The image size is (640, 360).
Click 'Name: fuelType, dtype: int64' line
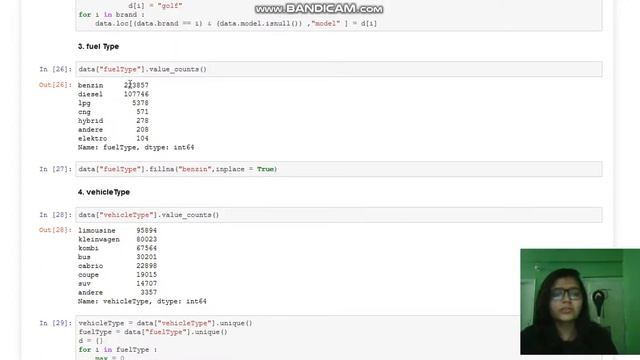pyautogui.click(x=136, y=147)
